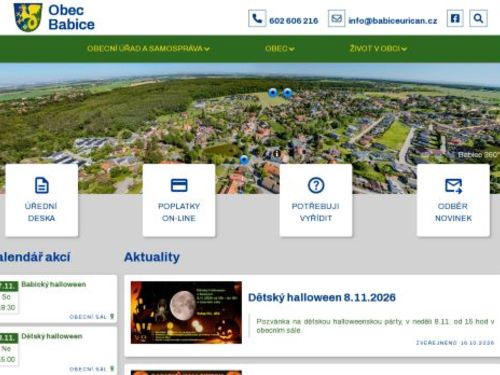Open the Babický halloween calendar event
This screenshot has height=375, width=500.
[54, 284]
